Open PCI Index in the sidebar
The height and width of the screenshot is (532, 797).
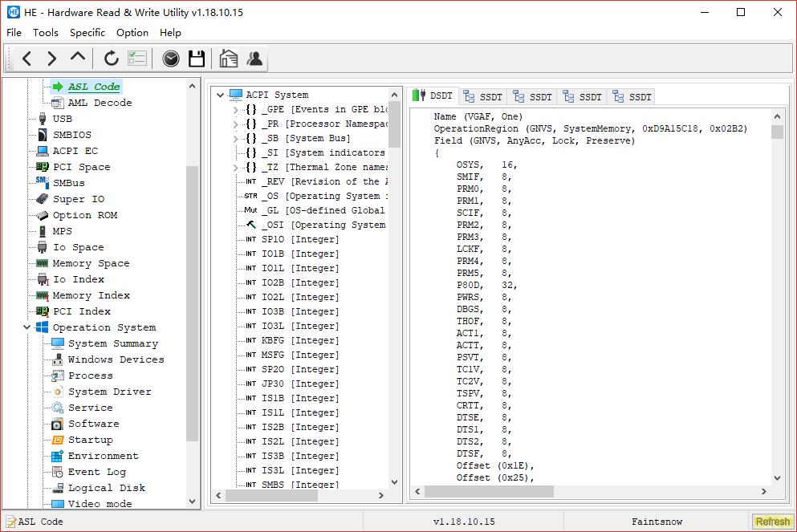point(81,311)
